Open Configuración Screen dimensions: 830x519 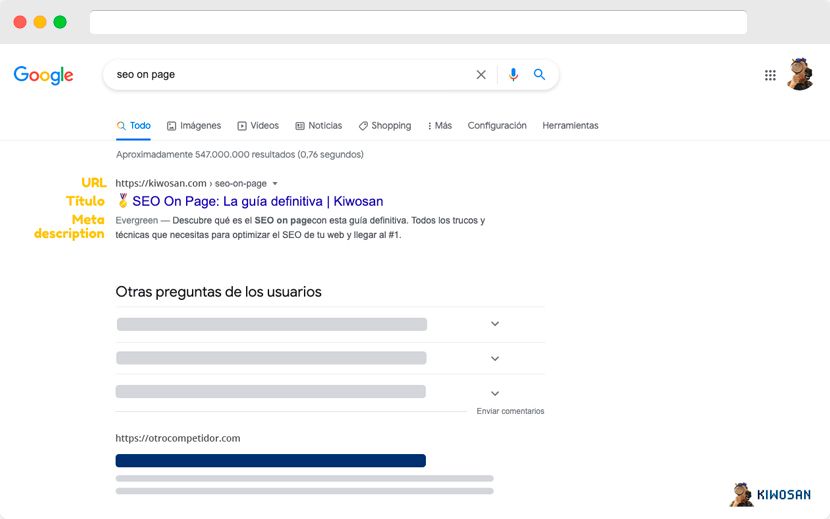(497, 126)
